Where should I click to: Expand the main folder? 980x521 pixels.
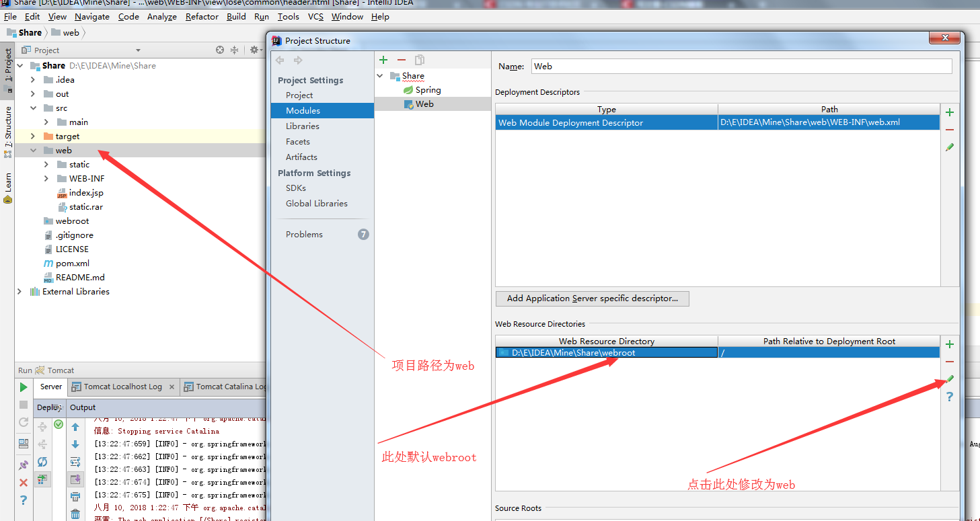coord(46,122)
